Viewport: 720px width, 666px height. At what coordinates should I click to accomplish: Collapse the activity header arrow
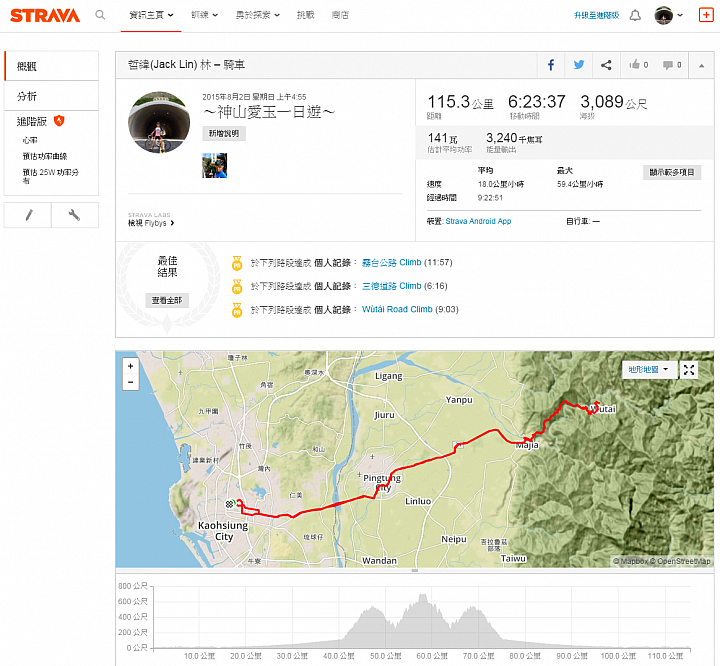pyautogui.click(x=702, y=66)
